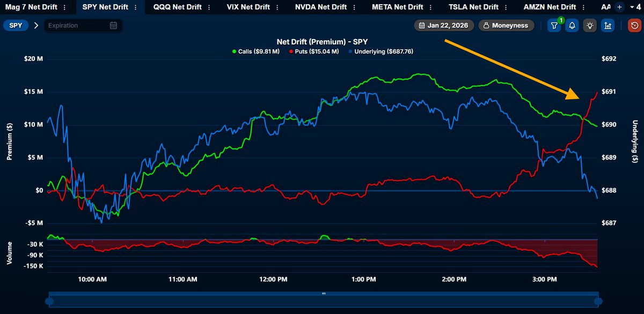The width and height of the screenshot is (644, 314).
Task: Click the Underlying ($) axis title
Action: point(635,141)
